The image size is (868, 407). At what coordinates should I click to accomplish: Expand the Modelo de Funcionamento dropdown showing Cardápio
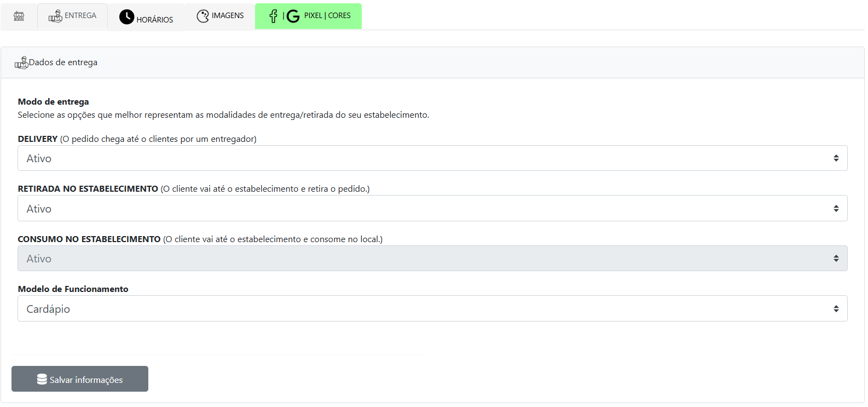(x=432, y=309)
